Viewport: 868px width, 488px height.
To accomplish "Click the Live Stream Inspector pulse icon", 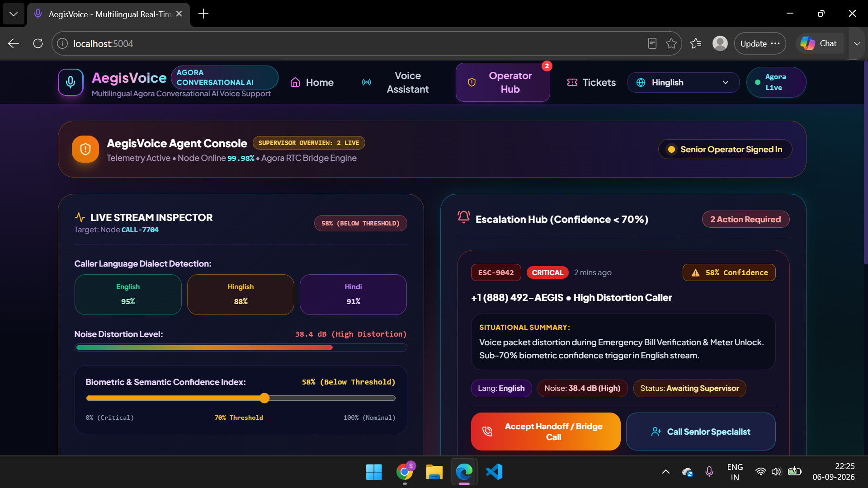I will click(80, 217).
